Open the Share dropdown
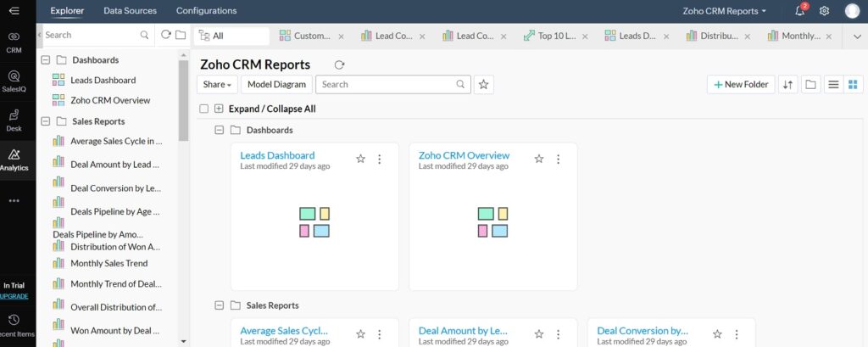Image resolution: width=868 pixels, height=347 pixels. point(217,84)
